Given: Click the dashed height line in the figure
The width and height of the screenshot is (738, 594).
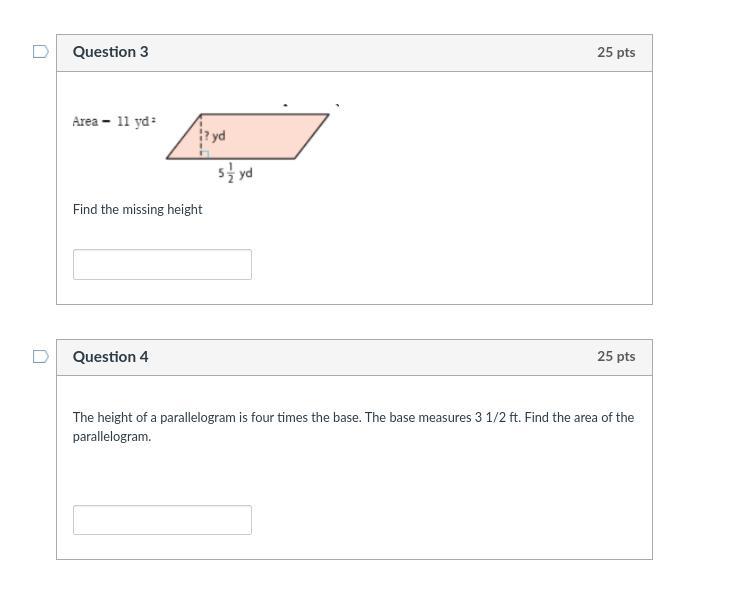Looking at the screenshot, I should (x=201, y=128).
